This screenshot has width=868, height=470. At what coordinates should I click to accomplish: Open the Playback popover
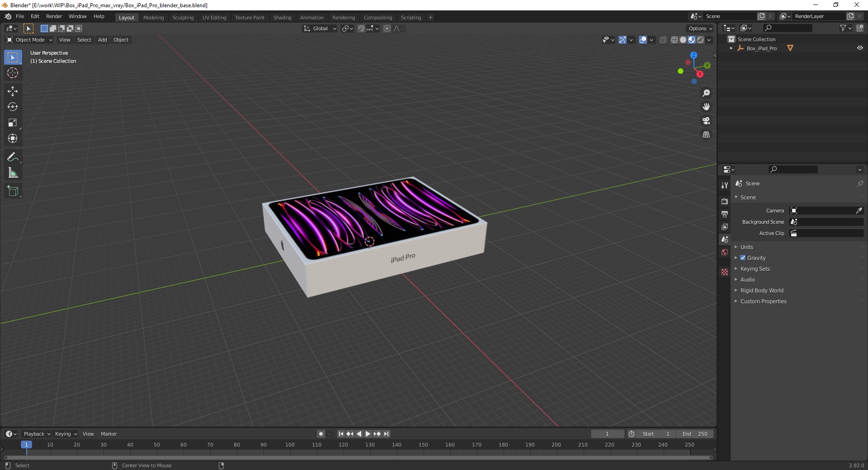(37, 434)
